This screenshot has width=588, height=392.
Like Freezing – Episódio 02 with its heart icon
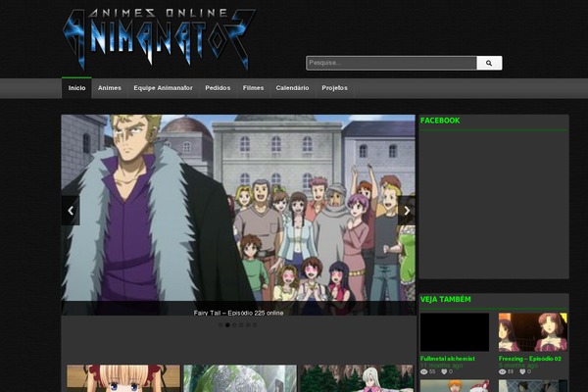click(x=522, y=371)
